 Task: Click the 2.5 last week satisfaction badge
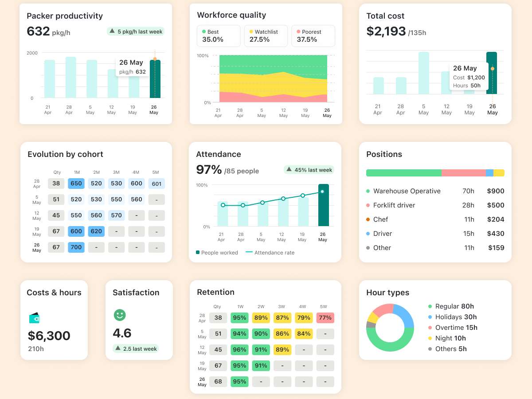(x=136, y=349)
